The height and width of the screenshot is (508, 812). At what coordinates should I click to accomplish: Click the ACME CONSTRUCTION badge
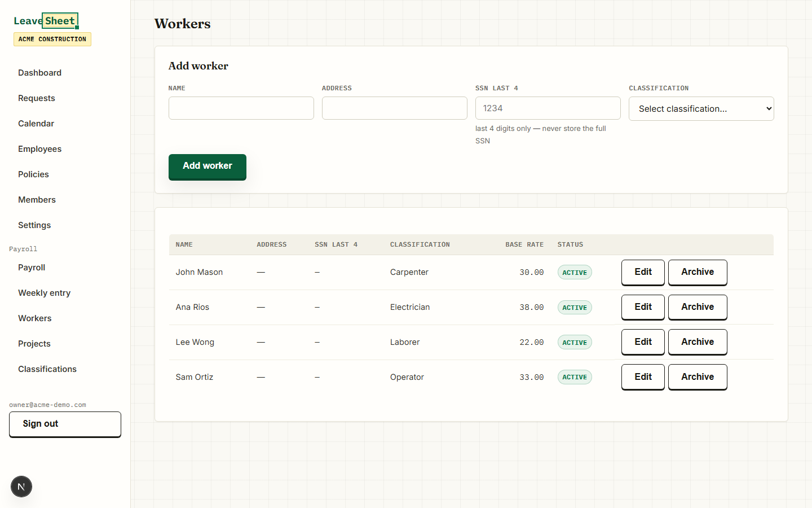[x=52, y=39]
